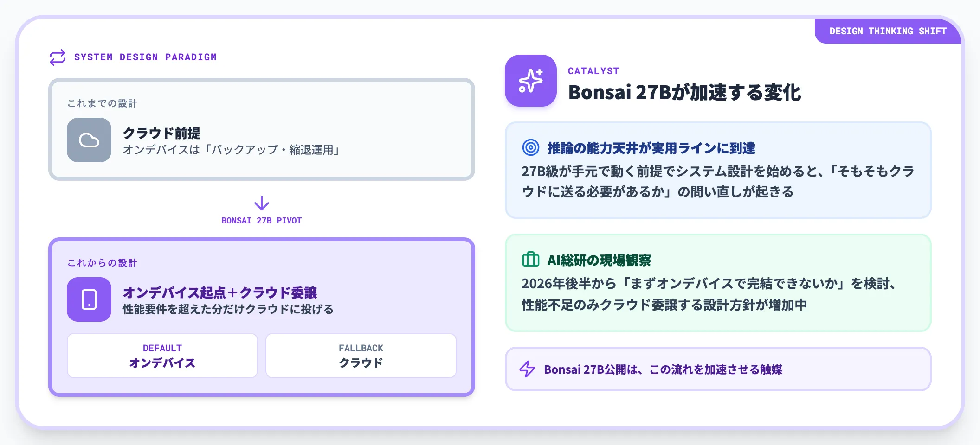
Task: Click the AI総研の現場観察 heading
Action: pos(600,260)
